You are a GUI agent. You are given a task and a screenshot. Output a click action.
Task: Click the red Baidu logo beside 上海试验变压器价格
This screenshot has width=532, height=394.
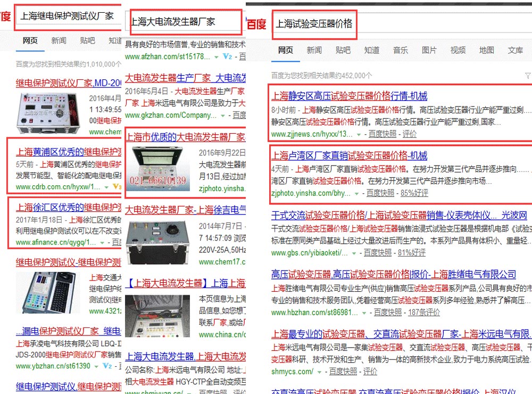pos(256,24)
